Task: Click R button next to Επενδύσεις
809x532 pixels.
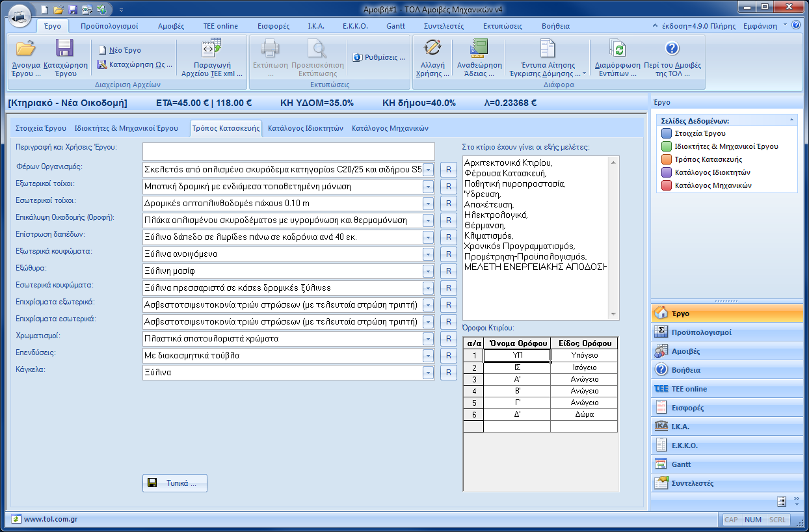Action: pyautogui.click(x=448, y=356)
